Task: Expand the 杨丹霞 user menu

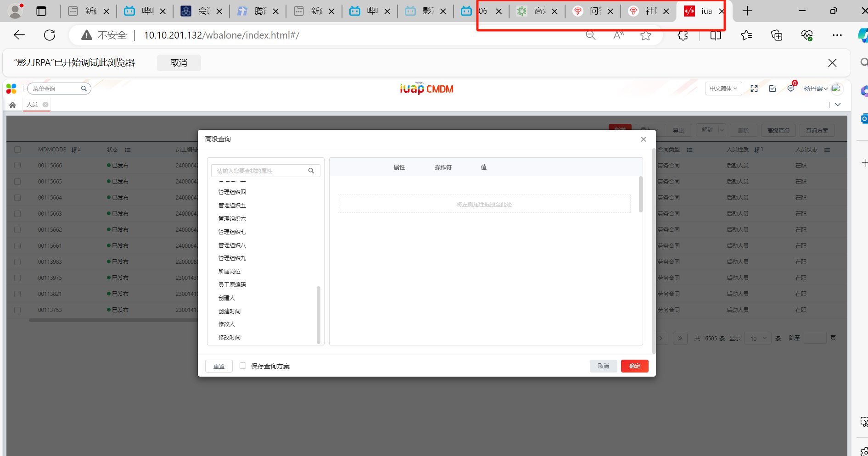Action: pos(815,89)
